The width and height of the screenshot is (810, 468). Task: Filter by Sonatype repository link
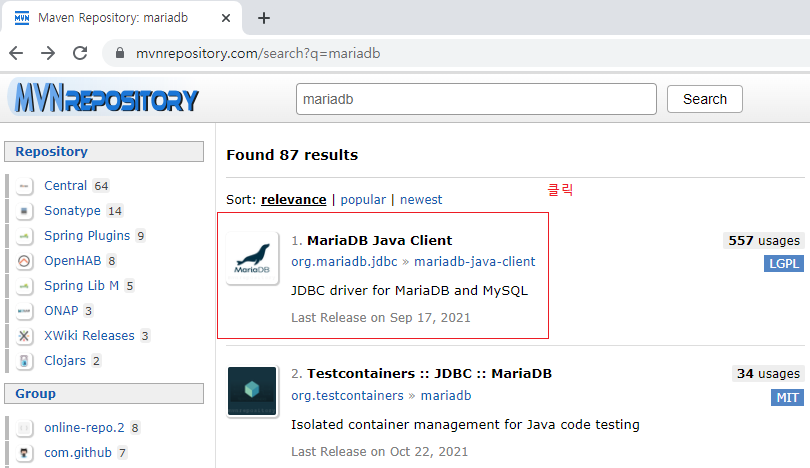click(x=72, y=211)
